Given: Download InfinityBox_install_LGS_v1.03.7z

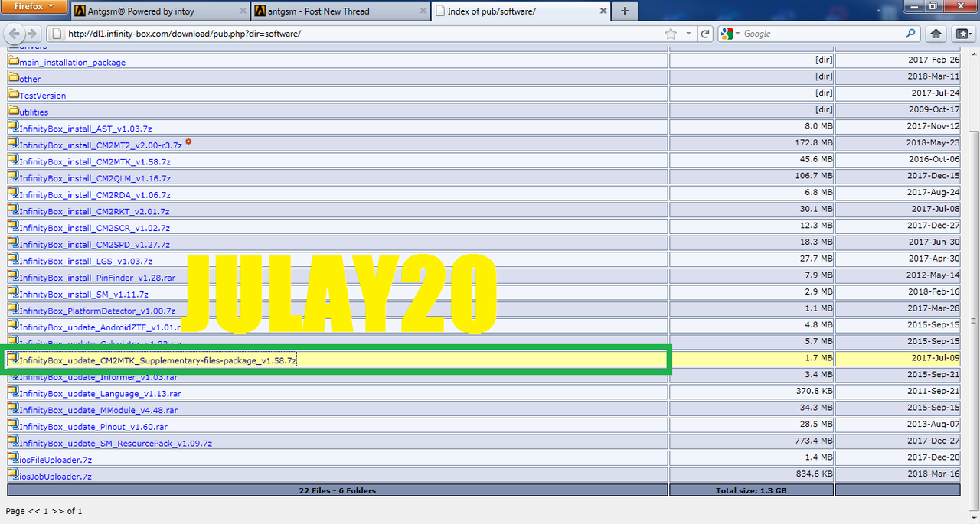Looking at the screenshot, I should click(86, 262).
